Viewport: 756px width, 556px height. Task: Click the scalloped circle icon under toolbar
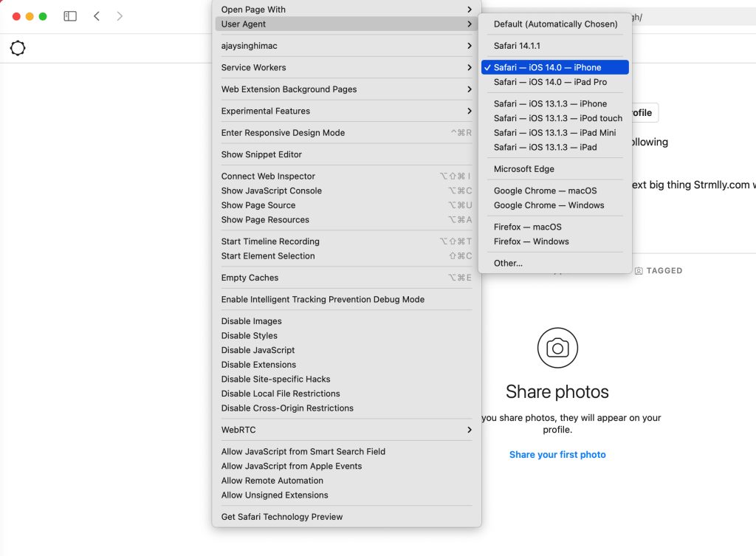point(18,48)
